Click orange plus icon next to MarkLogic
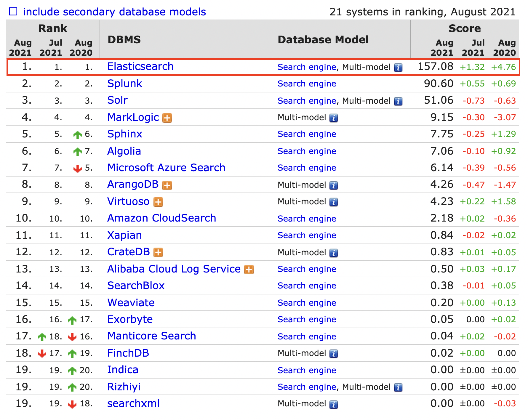528x420 pixels. point(167,118)
